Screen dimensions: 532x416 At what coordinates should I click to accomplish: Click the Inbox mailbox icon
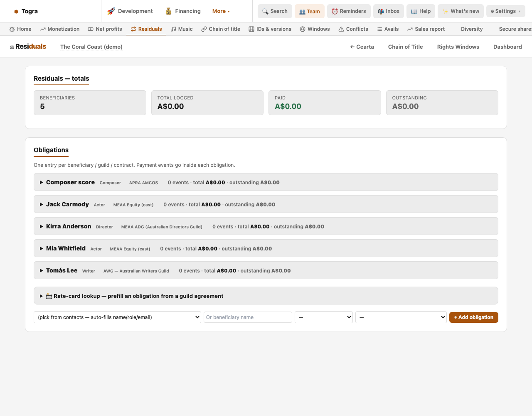tap(381, 11)
